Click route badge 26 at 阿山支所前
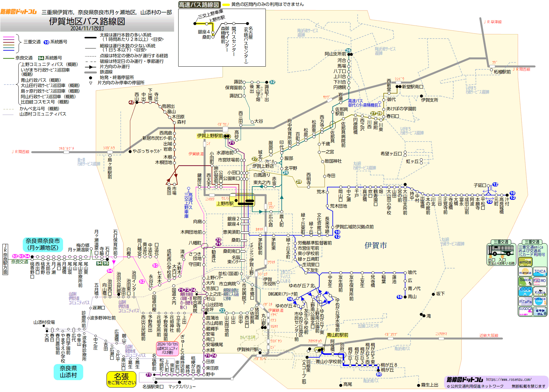Screen dimensions: 549x392 tap(348, 50)
